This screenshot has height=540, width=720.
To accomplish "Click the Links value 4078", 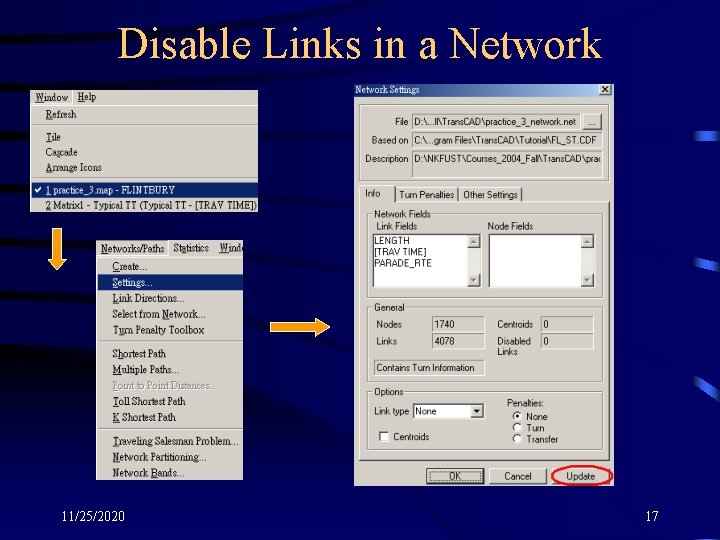I will click(x=458, y=341).
